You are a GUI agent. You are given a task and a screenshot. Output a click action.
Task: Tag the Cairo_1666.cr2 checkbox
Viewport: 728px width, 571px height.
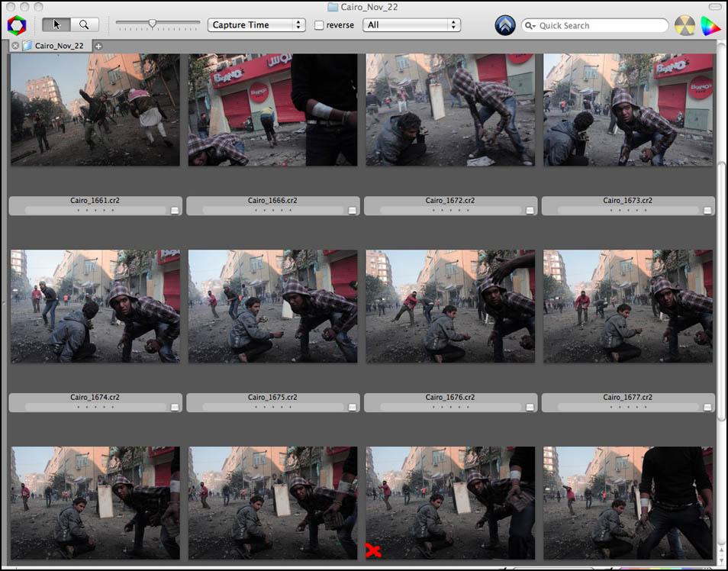[x=353, y=211]
